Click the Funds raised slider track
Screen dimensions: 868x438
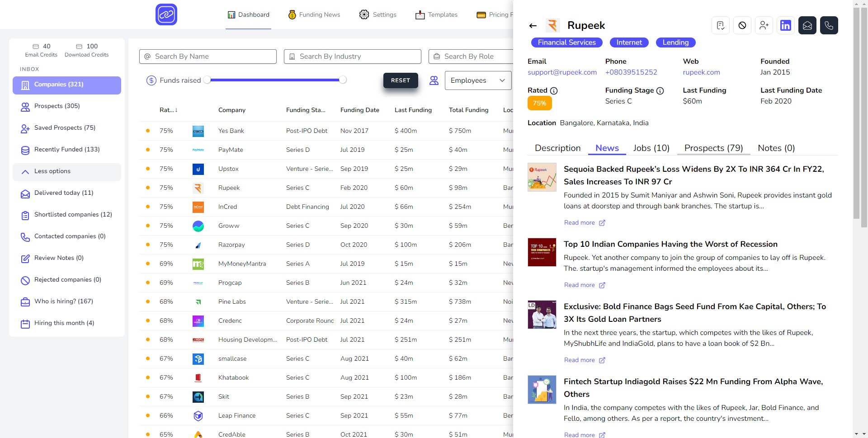pos(275,80)
